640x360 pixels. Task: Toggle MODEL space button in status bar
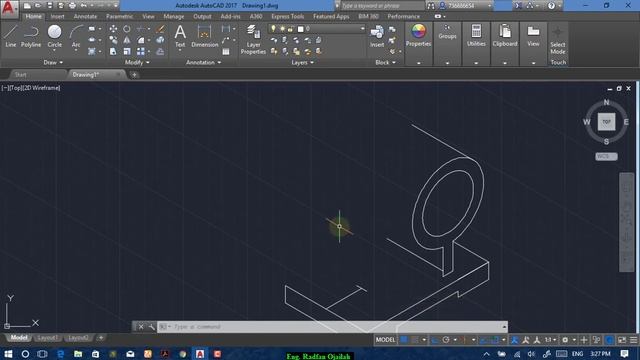coord(385,340)
